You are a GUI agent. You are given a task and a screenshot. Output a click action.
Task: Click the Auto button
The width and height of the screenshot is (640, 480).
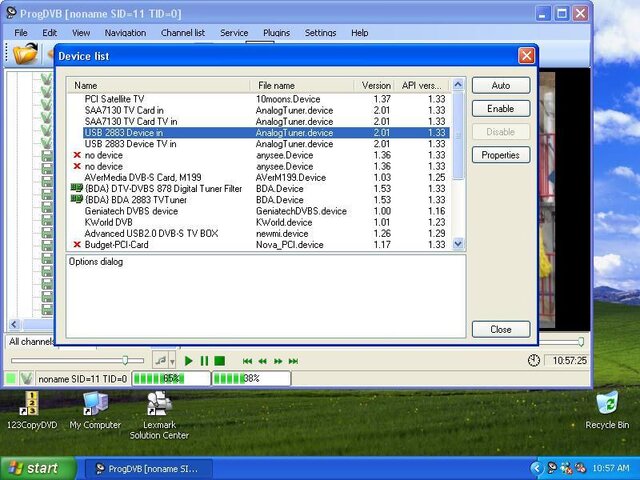click(x=501, y=85)
